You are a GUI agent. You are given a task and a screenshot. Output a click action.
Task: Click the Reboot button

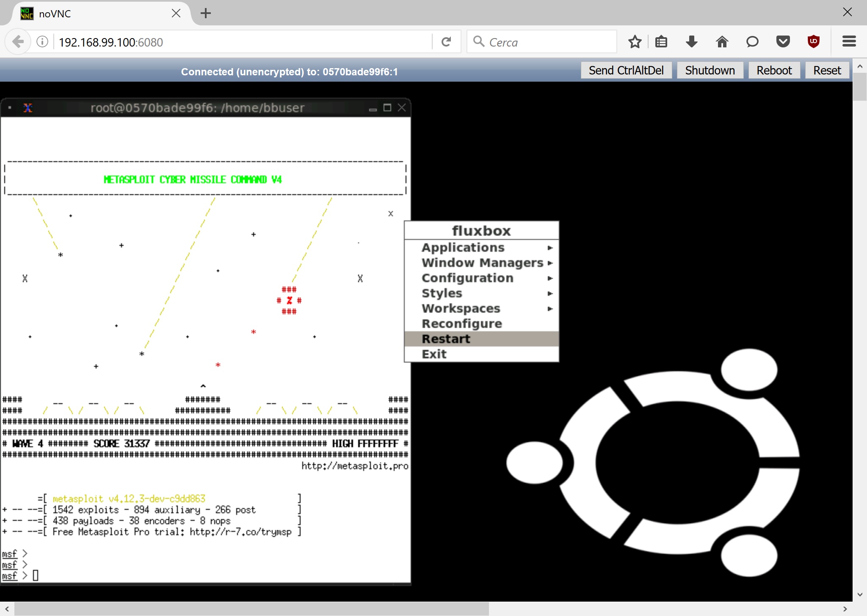pyautogui.click(x=774, y=70)
